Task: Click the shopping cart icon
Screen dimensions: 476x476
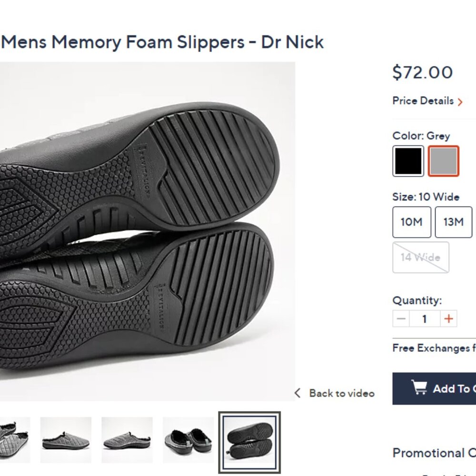Action: (419, 387)
